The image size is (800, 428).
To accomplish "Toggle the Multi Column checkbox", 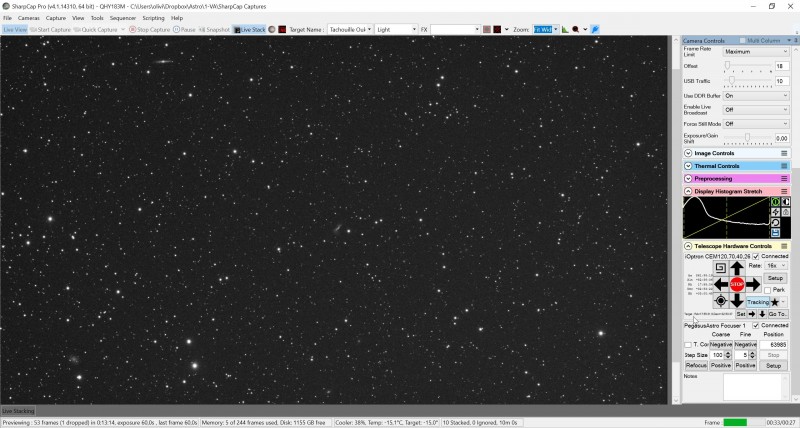I will pos(742,40).
